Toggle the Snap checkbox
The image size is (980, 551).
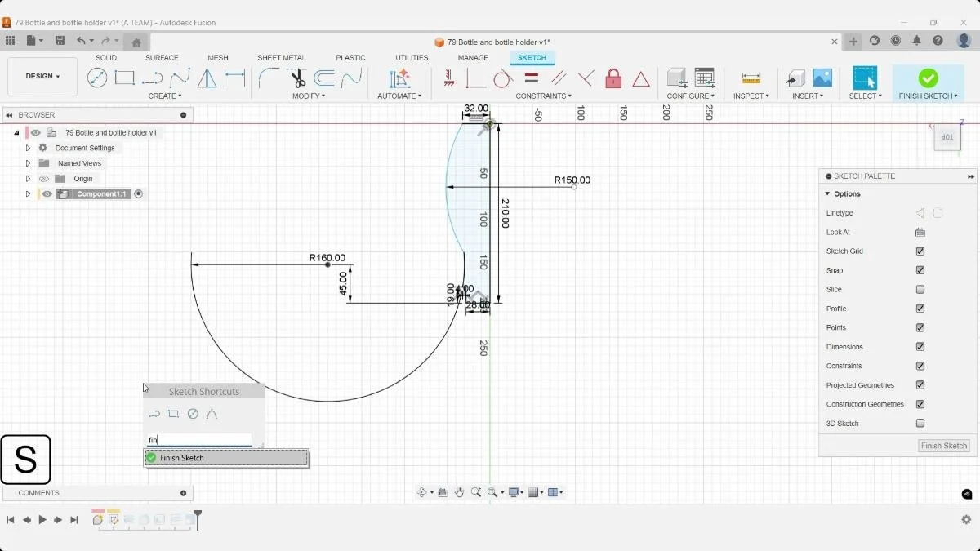coord(920,270)
